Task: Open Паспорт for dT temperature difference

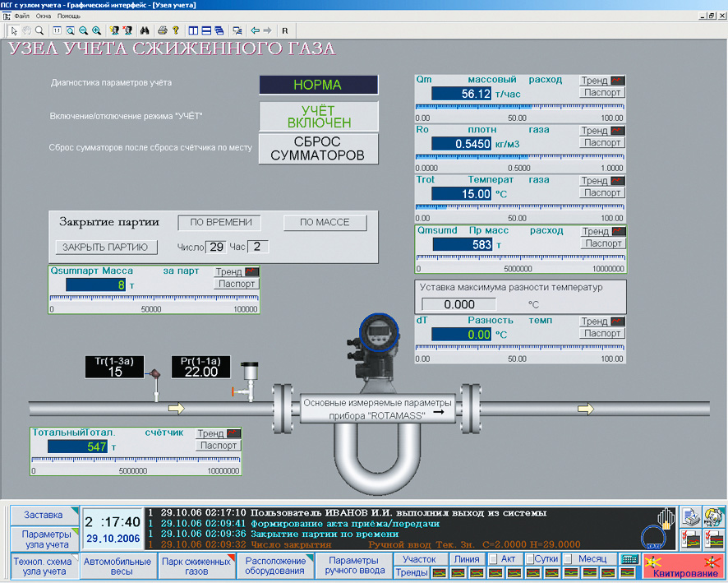Action: [602, 333]
